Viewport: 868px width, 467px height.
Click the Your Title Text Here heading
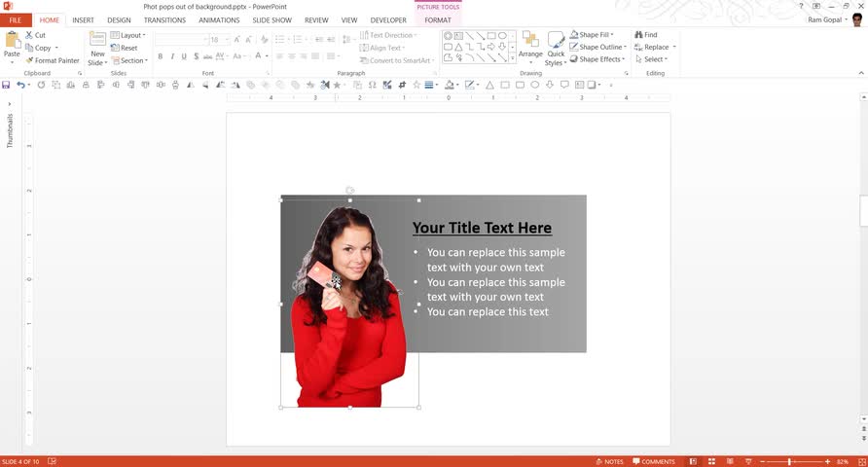pos(482,228)
